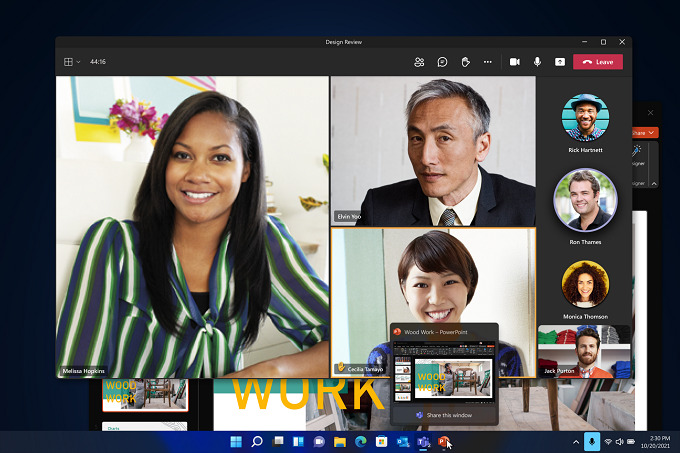The image size is (680, 453).
Task: Open File Explorer from the taskbar
Action: pos(340,441)
